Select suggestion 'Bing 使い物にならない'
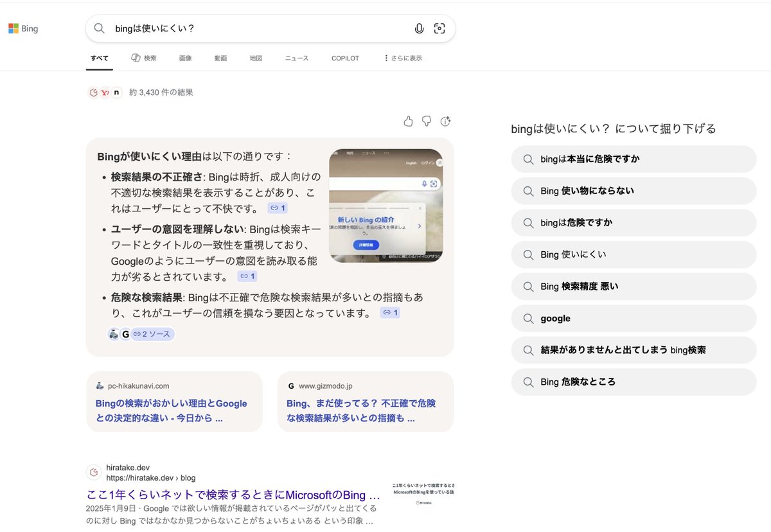 point(587,191)
